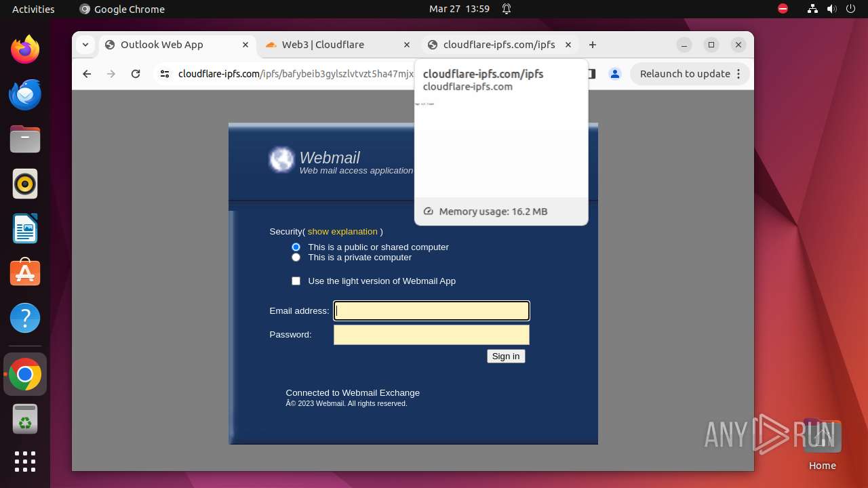Viewport: 868px width, 488px height.
Task: Open the Chrome profile avatar
Action: [615, 74]
